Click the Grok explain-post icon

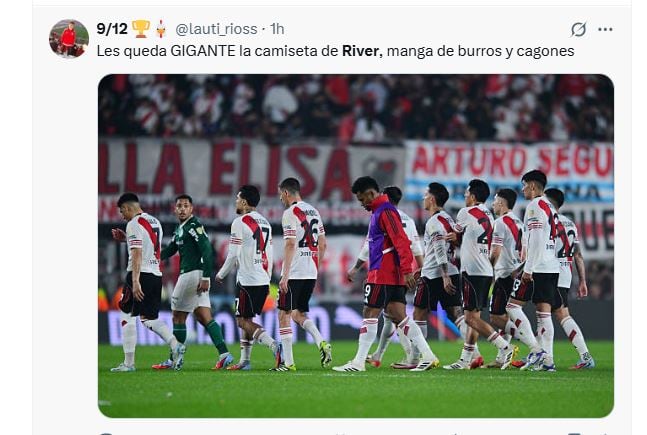pos(578,29)
